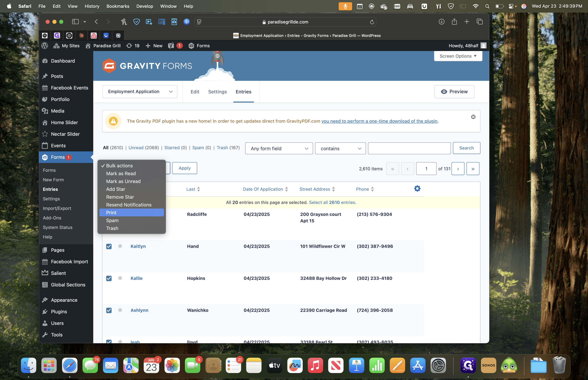The width and height of the screenshot is (588, 380).
Task: Star the Ashlynn Wanichko entry
Action: point(120,310)
